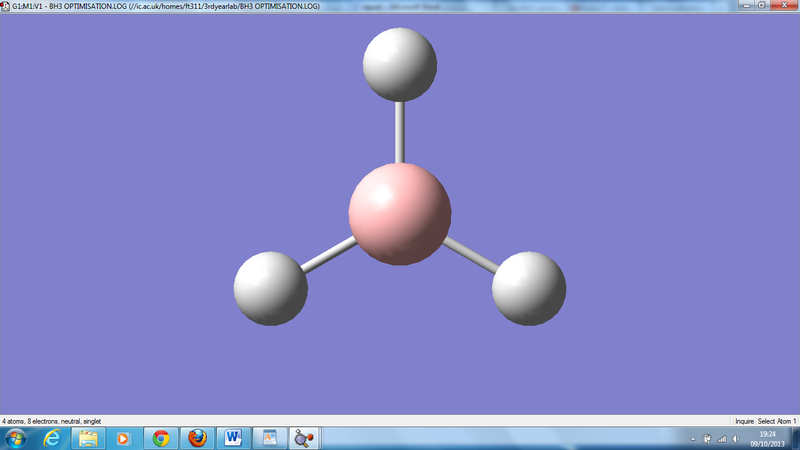Open Mozilla Firefox from the taskbar
The width and height of the screenshot is (800, 450).
click(197, 438)
